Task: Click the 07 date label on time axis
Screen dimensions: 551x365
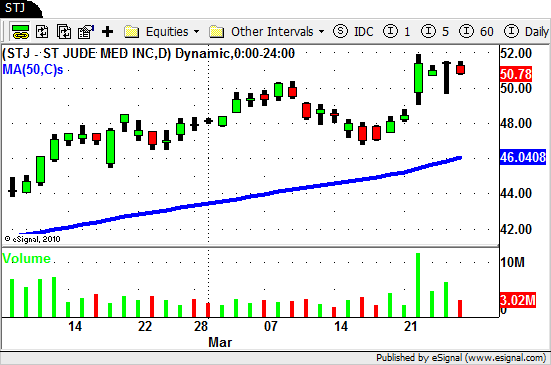Action: [x=271, y=326]
